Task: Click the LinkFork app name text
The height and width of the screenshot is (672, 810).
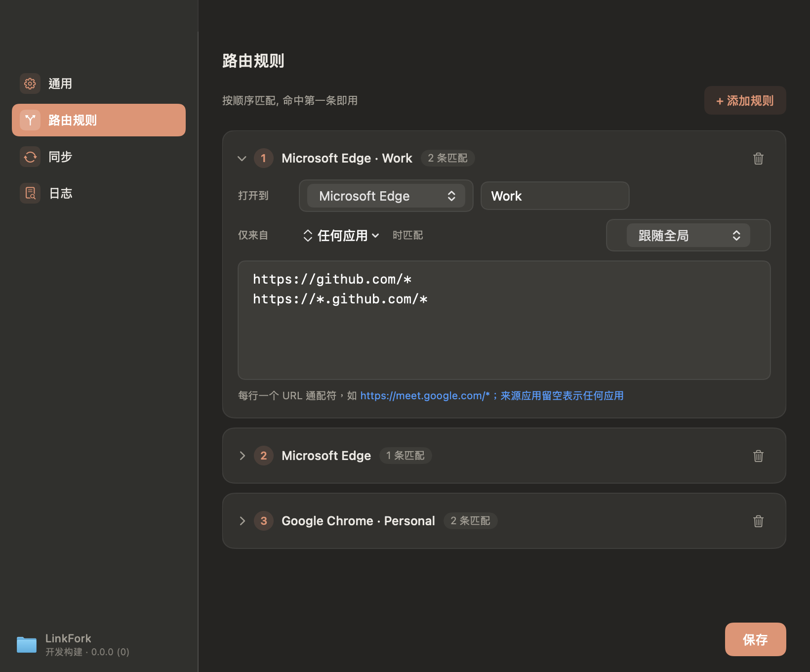Action: point(68,638)
